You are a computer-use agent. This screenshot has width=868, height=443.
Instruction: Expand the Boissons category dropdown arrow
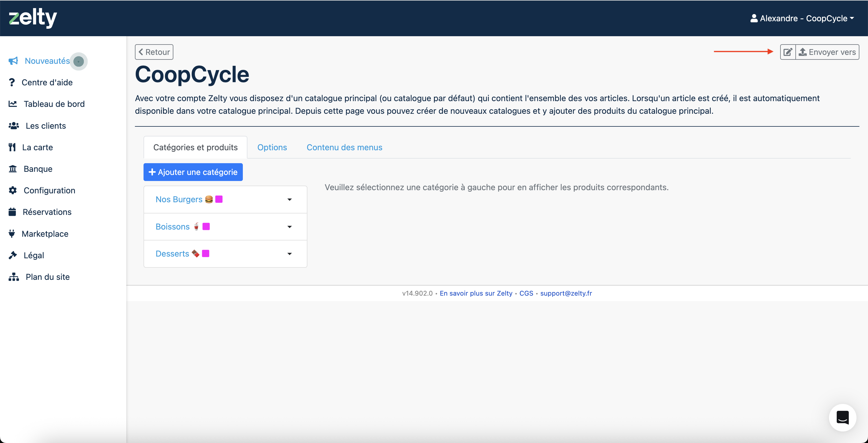[289, 227]
